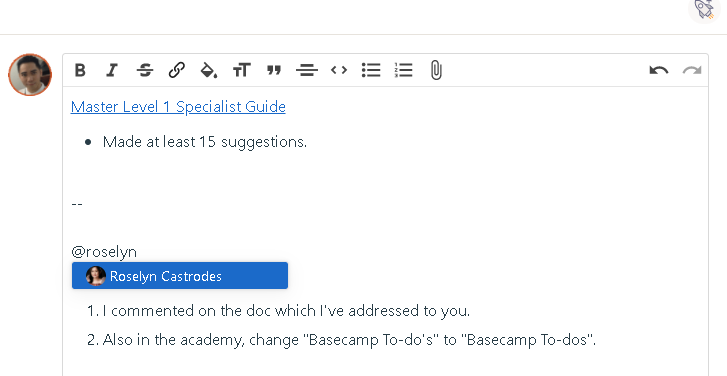This screenshot has width=727, height=376.
Task: Undo the last edit
Action: (x=659, y=70)
